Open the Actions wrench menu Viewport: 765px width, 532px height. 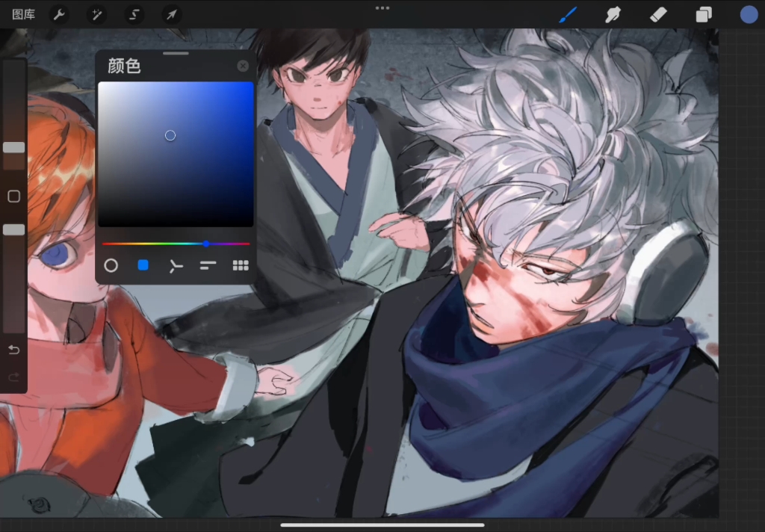[59, 15]
